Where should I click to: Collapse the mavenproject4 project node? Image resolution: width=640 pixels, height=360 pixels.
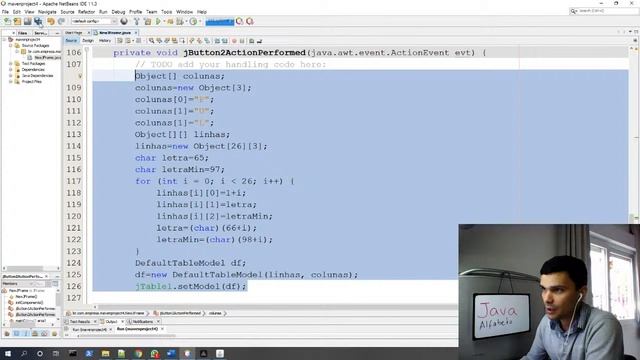(4, 40)
